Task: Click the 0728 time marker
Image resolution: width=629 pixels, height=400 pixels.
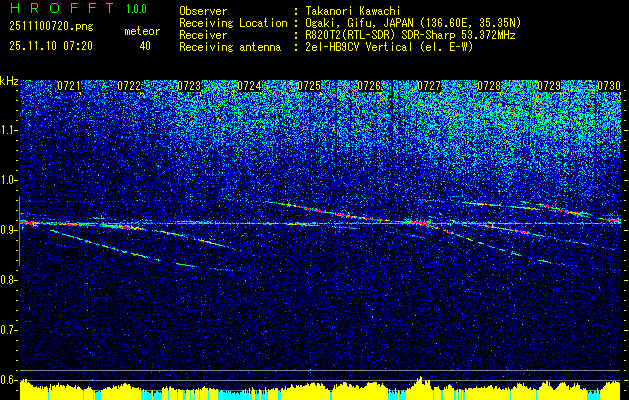Action: coord(489,86)
